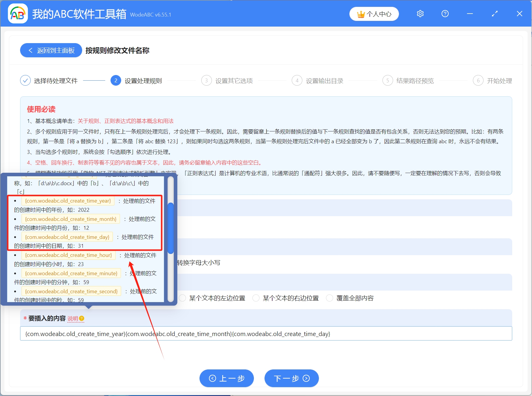
Task: Click step circle 6 开始处理
Action: [479, 80]
